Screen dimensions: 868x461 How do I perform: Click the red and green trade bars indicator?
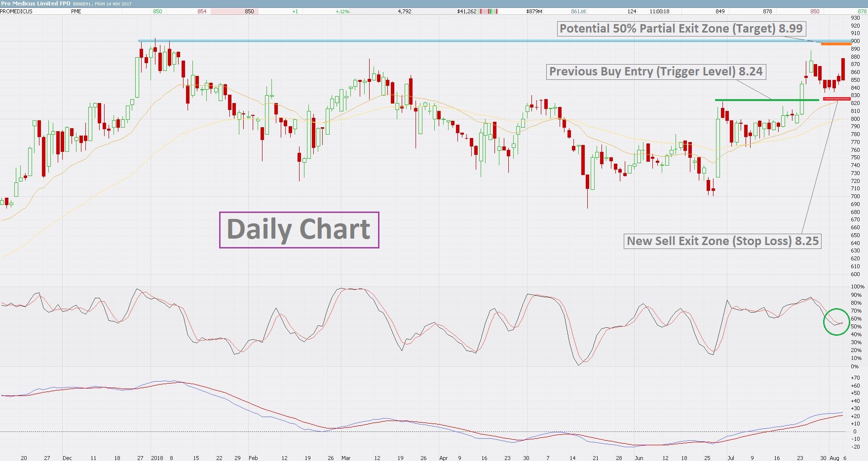pyautogui.click(x=488, y=11)
